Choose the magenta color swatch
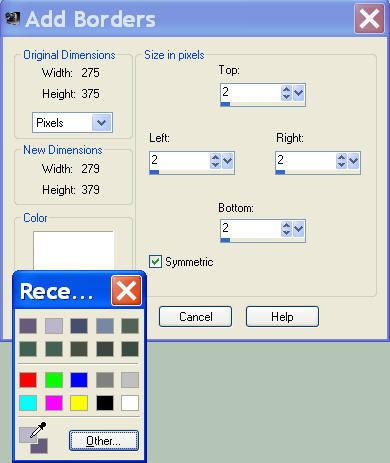This screenshot has width=390, height=463. click(54, 403)
